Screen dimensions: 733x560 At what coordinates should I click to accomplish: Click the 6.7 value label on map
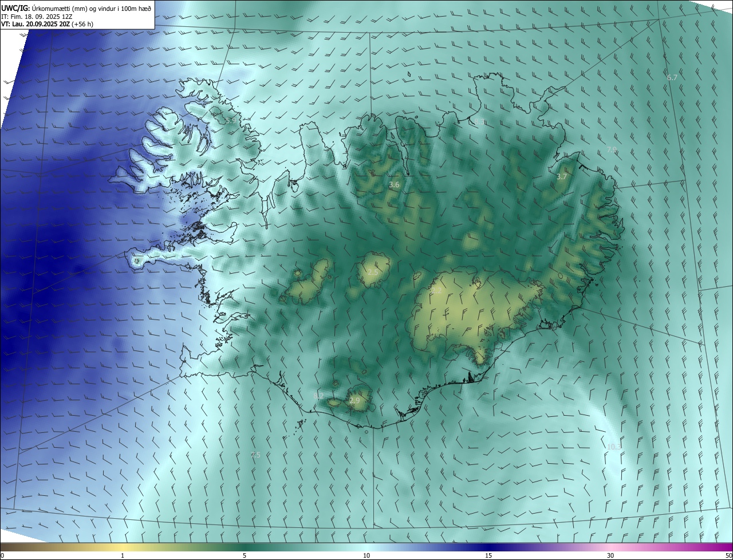coord(672,77)
